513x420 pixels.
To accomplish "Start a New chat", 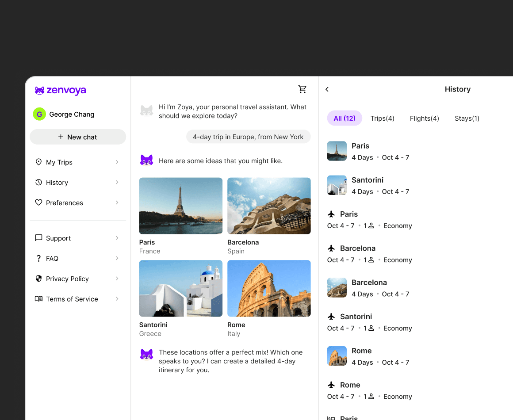I will point(78,137).
